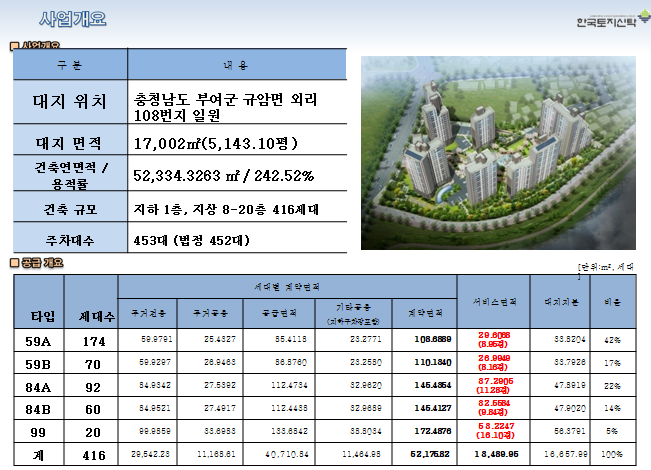Image resolution: width=651 pixels, height=470 pixels.
Task: Click the unit count 92
Action: [x=93, y=387]
